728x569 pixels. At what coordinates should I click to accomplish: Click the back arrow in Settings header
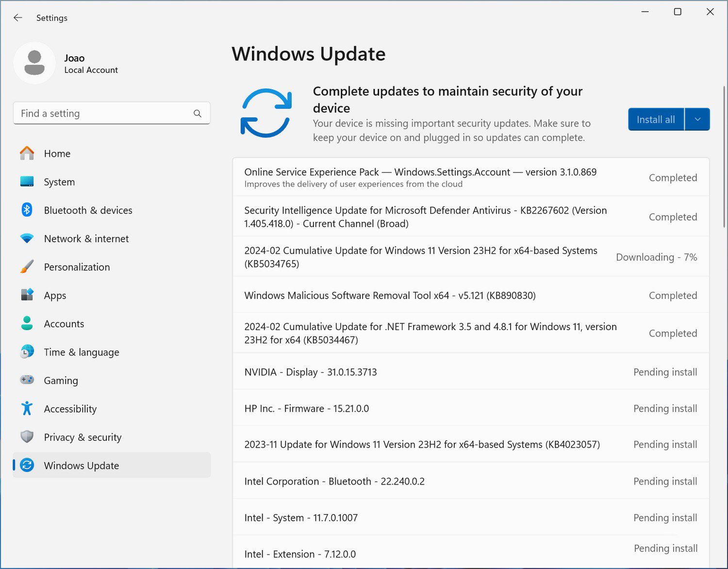[x=18, y=17]
